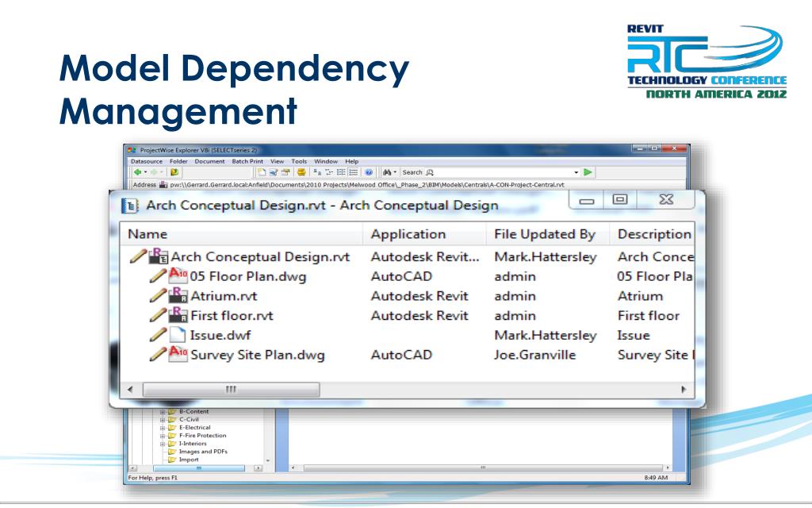Click the green Back arrow in the ProjectWise toolbar
This screenshot has height=508, width=812.
click(138, 172)
